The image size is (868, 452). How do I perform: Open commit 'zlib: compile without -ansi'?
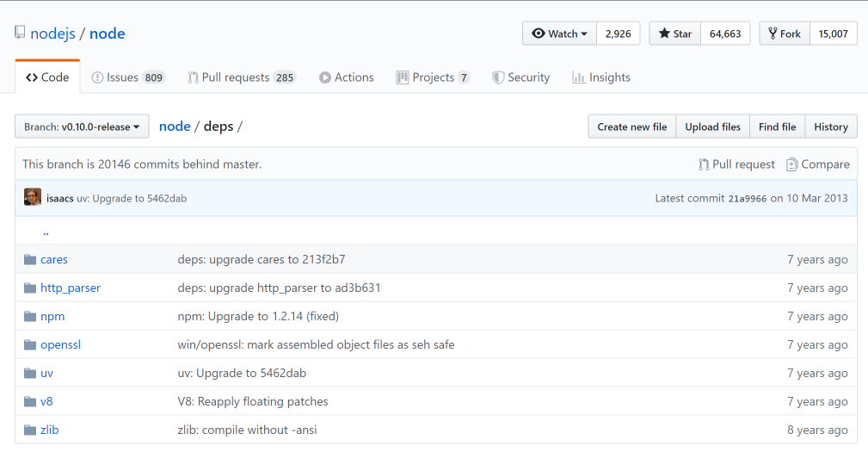[247, 430]
